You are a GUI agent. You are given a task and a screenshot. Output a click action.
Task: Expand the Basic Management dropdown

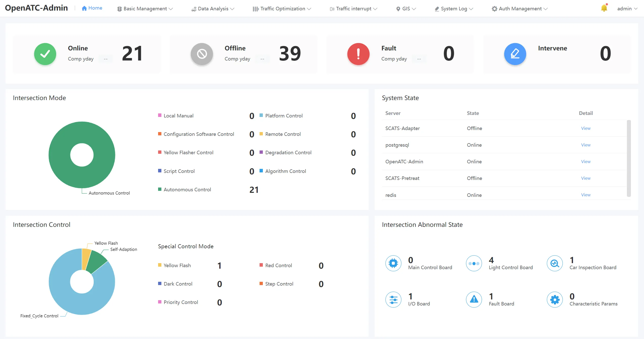[145, 9]
